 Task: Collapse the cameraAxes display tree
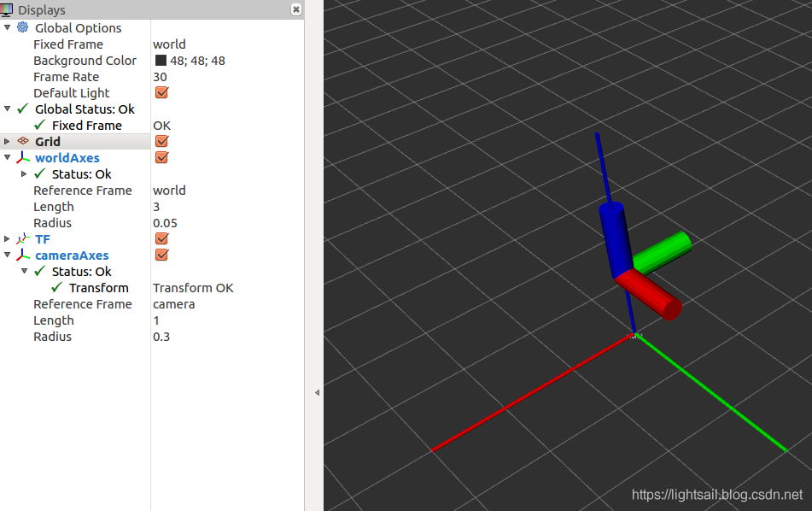[7, 255]
